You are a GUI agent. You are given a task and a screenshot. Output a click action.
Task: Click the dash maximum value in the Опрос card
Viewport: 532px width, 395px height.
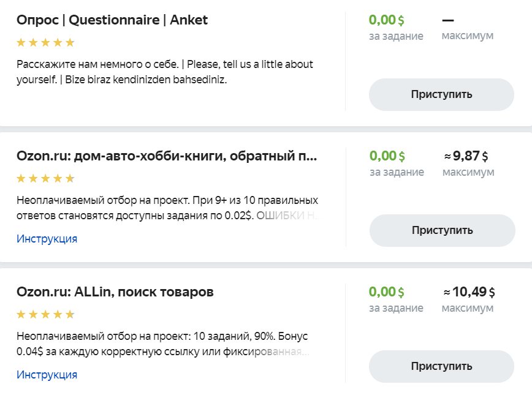pos(447,20)
